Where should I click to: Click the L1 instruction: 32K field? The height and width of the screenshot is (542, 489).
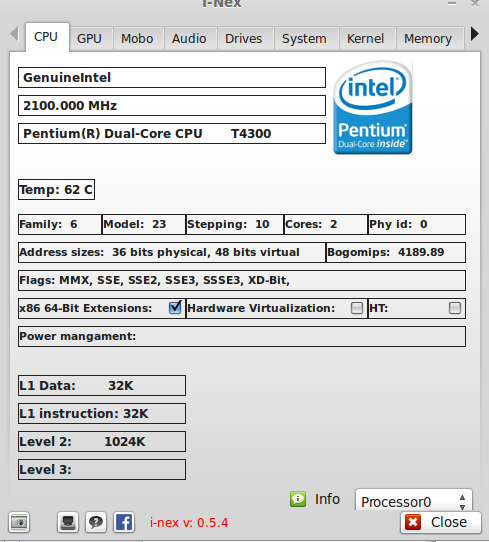pos(102,413)
